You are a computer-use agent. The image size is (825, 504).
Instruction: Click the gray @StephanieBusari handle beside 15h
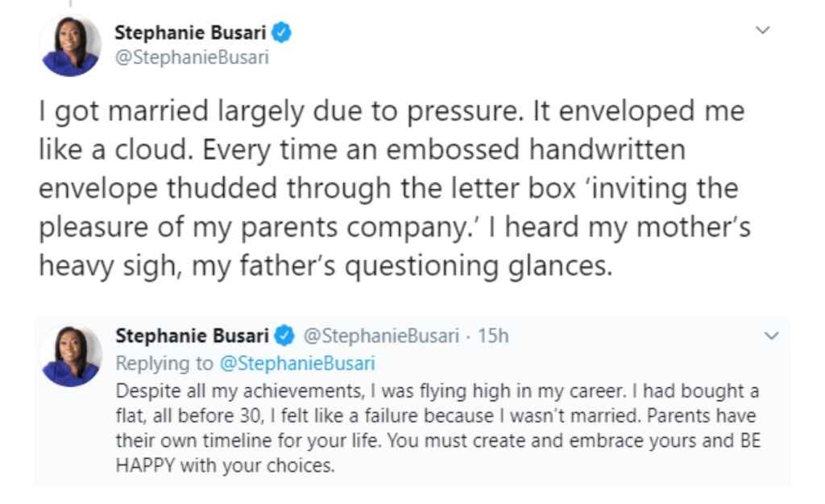pos(381,336)
